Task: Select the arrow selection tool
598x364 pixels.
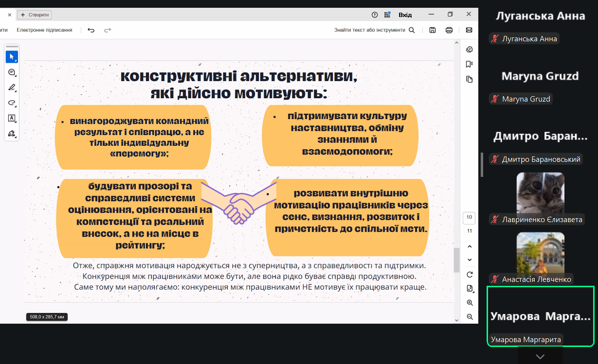Action: (x=12, y=57)
